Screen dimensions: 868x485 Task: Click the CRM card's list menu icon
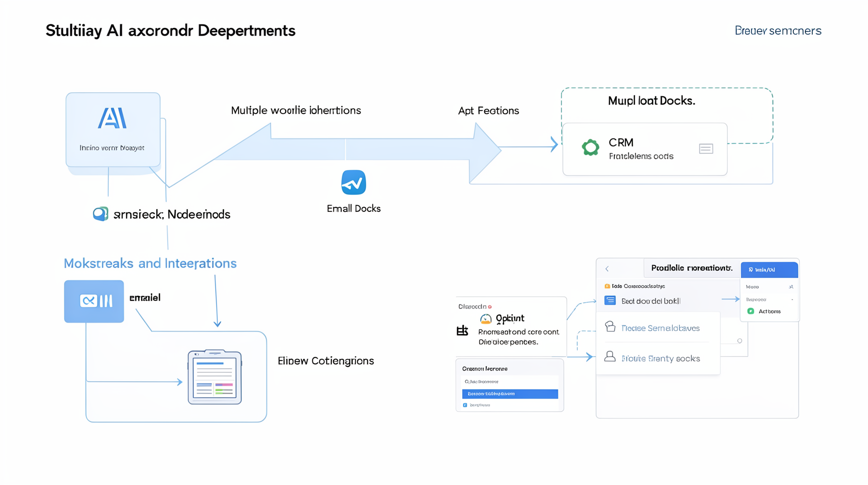coord(706,149)
